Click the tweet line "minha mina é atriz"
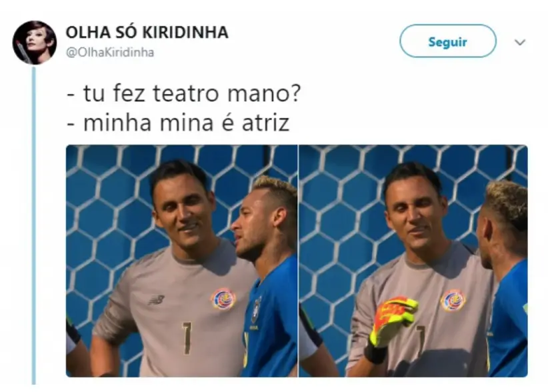 pos(186,123)
